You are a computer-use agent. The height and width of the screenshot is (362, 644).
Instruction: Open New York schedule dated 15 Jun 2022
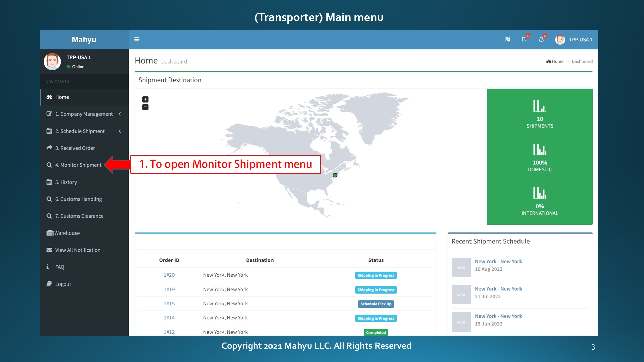click(x=498, y=316)
